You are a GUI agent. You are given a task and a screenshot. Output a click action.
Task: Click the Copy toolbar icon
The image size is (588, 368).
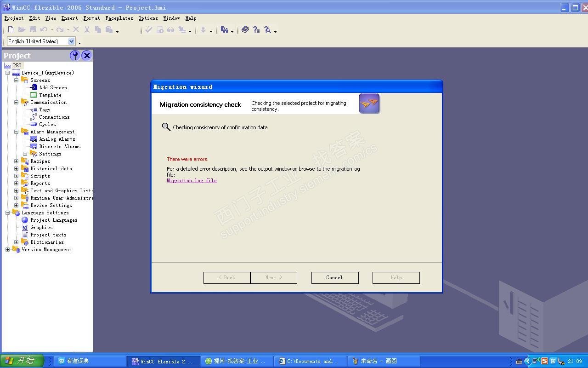tap(98, 29)
